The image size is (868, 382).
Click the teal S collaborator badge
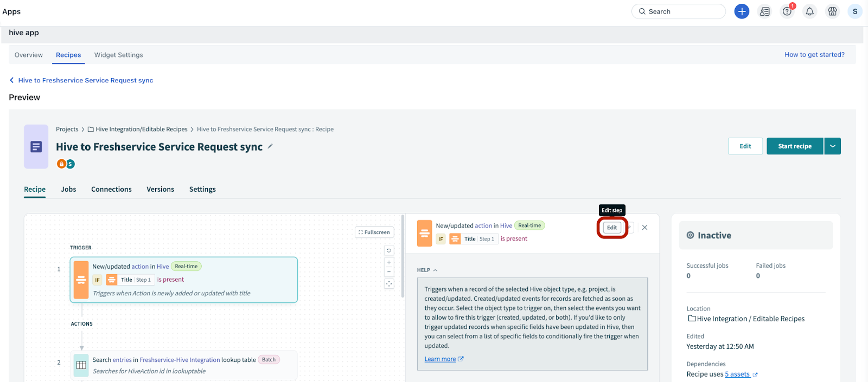pos(70,164)
